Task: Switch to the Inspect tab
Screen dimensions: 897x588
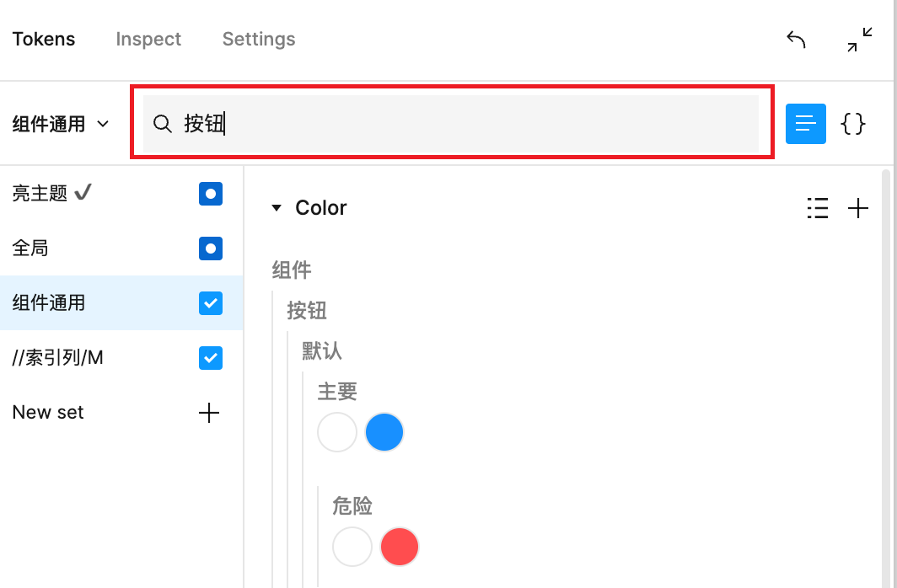Action: [x=148, y=39]
